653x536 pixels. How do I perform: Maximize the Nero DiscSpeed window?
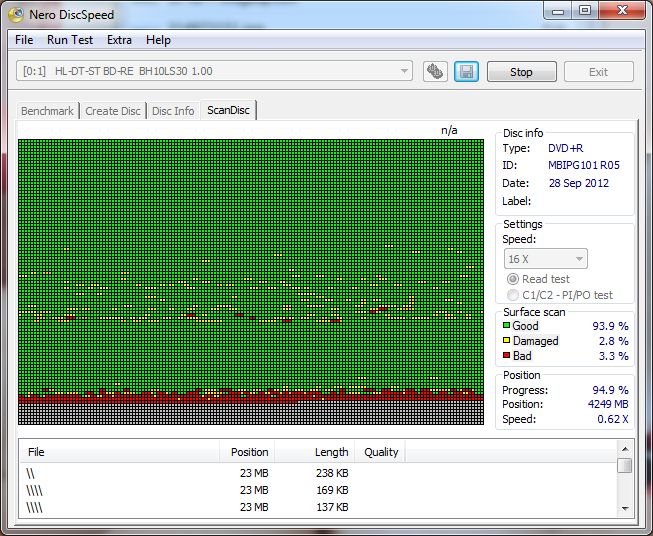(585, 10)
